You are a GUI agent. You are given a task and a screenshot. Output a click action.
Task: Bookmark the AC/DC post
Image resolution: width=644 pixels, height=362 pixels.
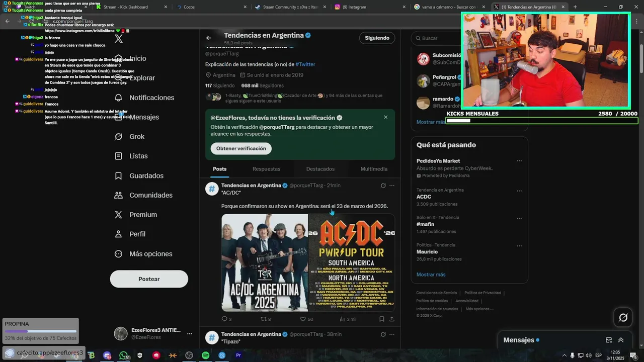382,319
